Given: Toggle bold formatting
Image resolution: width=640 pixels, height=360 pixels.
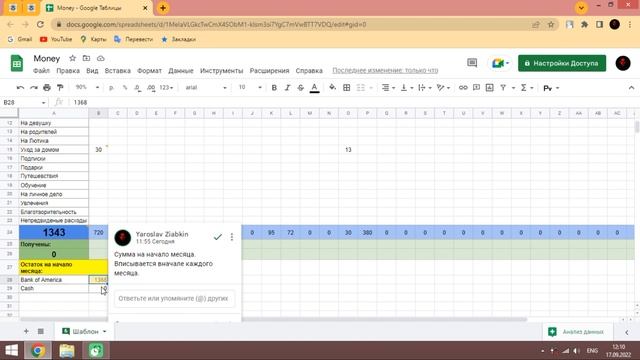Looking at the screenshot, I should 274,88.
